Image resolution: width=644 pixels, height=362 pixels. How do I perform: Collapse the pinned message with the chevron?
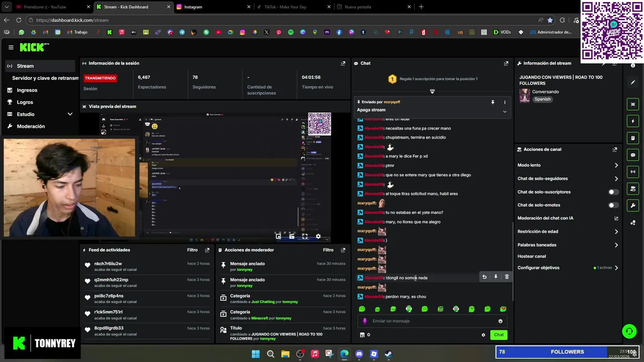click(505, 112)
